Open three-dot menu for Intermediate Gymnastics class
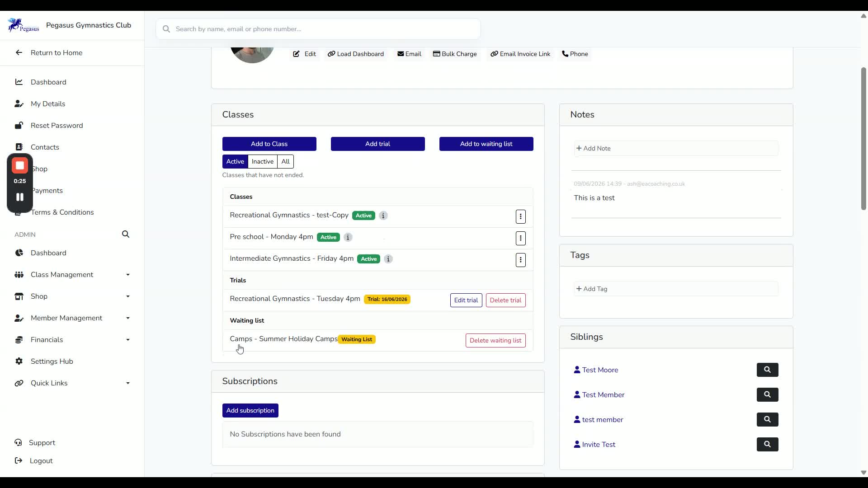The image size is (868, 488). pos(520,260)
